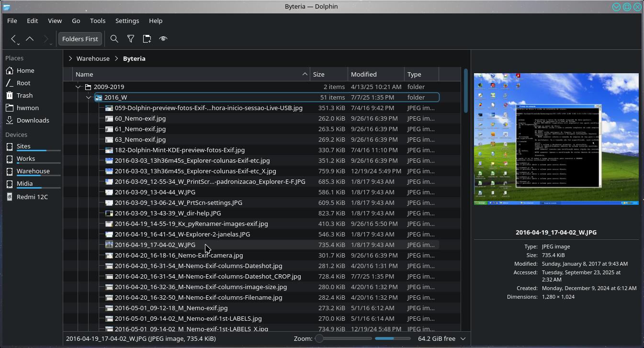Open the Search tool
The height and width of the screenshot is (348, 644).
(114, 39)
